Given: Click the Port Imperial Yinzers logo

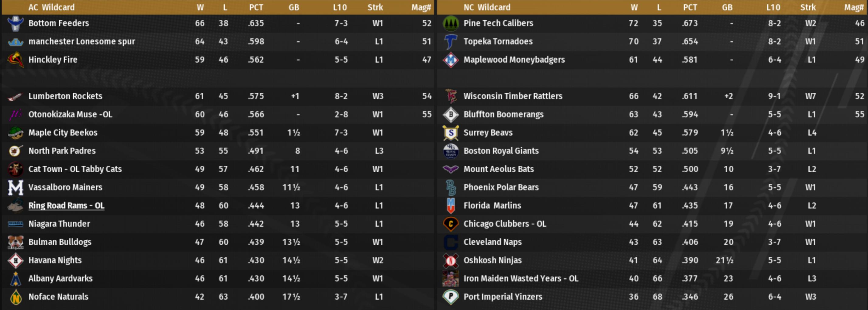Looking at the screenshot, I should point(451,297).
